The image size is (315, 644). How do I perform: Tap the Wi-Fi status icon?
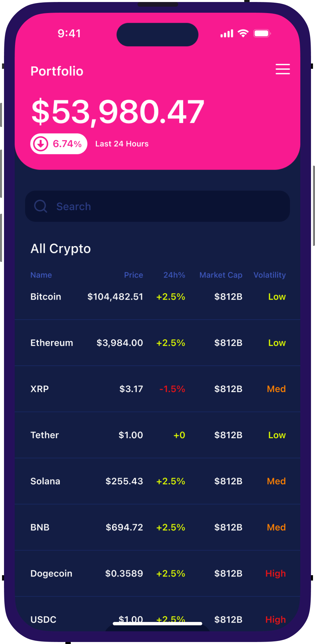click(243, 33)
